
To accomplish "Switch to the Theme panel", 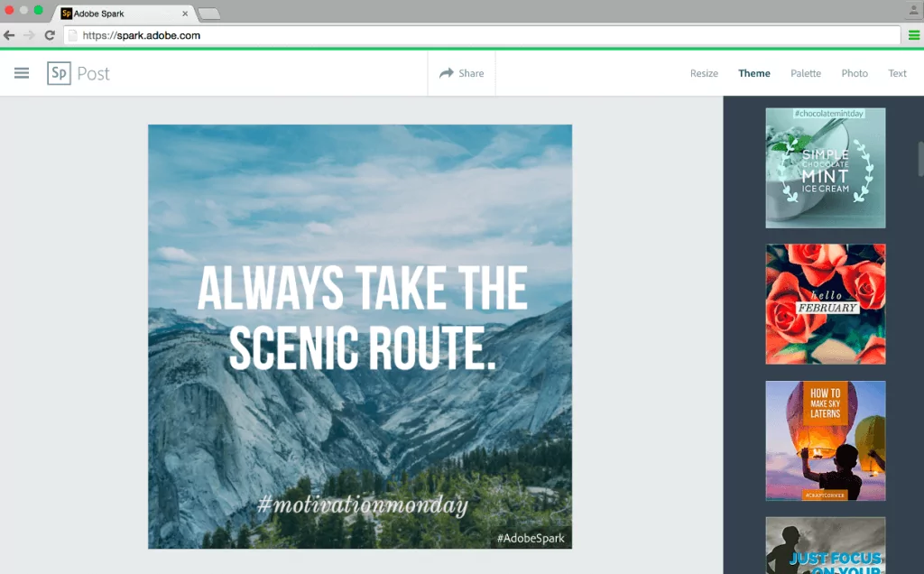I will (754, 73).
